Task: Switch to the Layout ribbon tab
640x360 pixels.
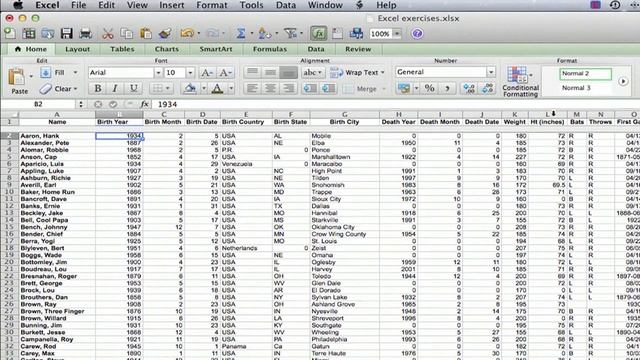Action: [x=78, y=49]
